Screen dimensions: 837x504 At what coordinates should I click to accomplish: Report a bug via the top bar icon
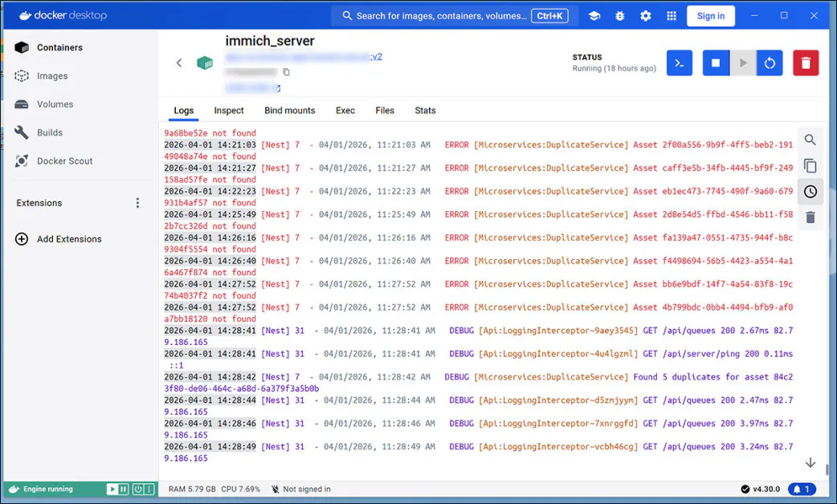(x=619, y=15)
